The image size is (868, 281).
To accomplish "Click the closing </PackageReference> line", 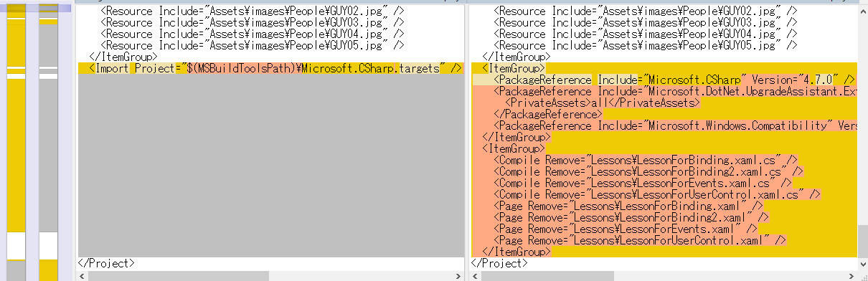I will pos(548,115).
